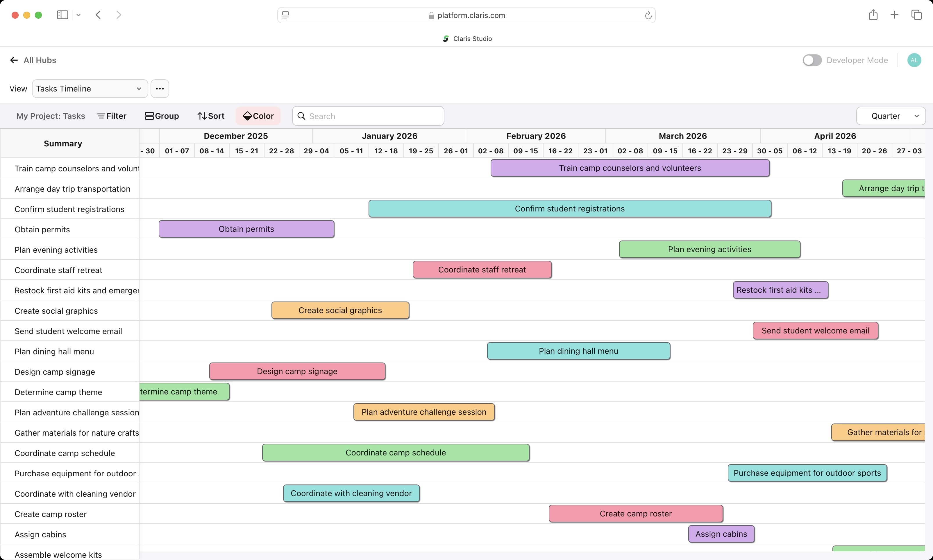This screenshot has height=560, width=933.
Task: Open a new browser tab
Action: [894, 15]
